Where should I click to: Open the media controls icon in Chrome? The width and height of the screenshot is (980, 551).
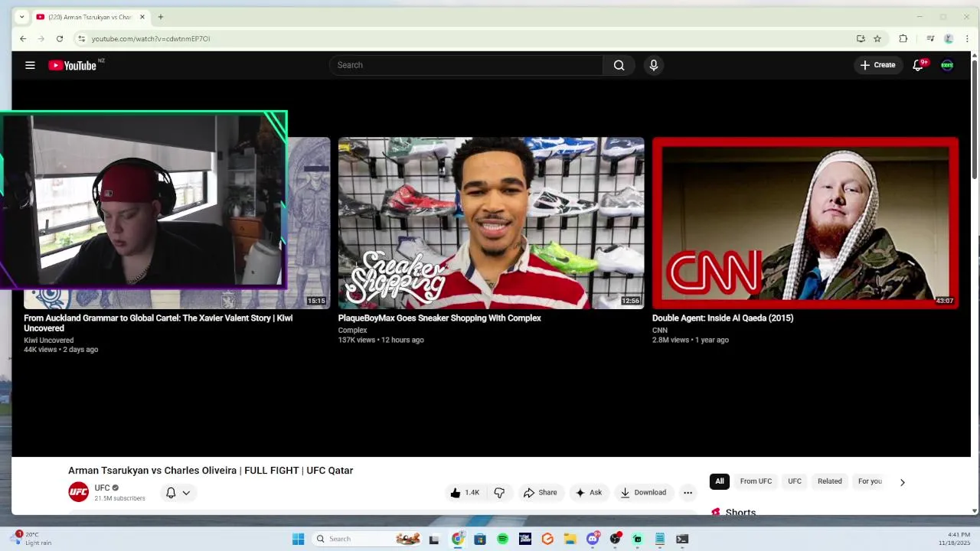point(930,38)
